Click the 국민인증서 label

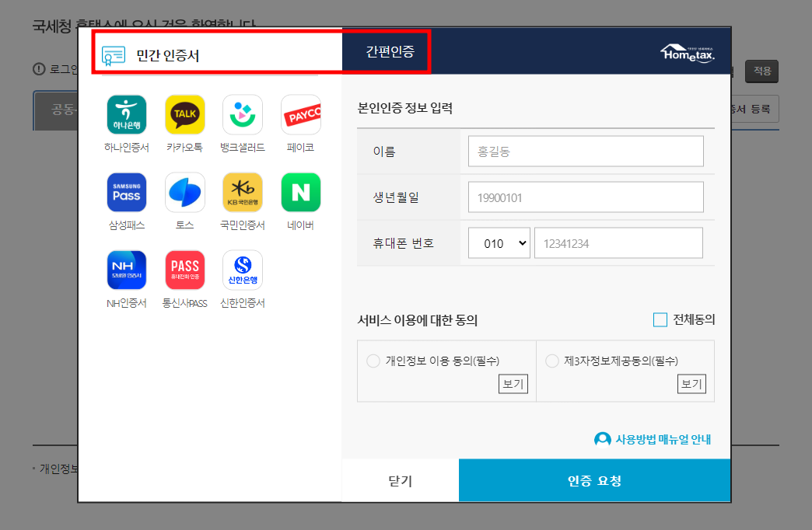(x=243, y=225)
